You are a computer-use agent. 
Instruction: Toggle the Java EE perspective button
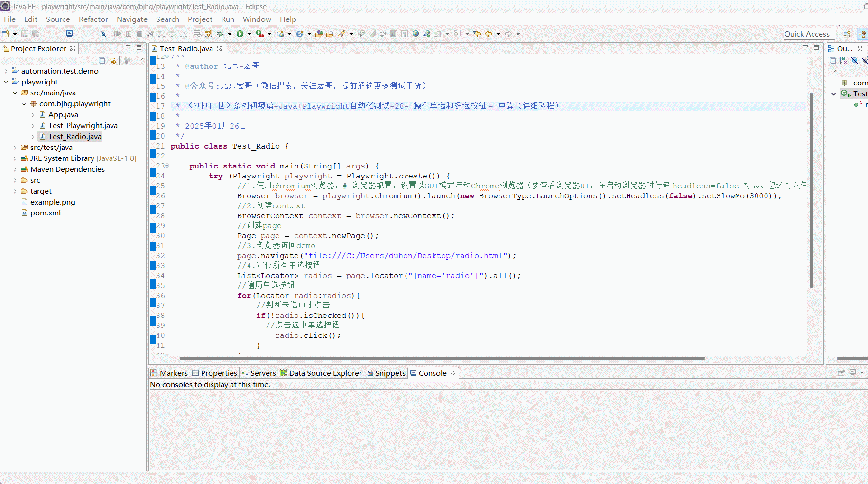coord(862,34)
